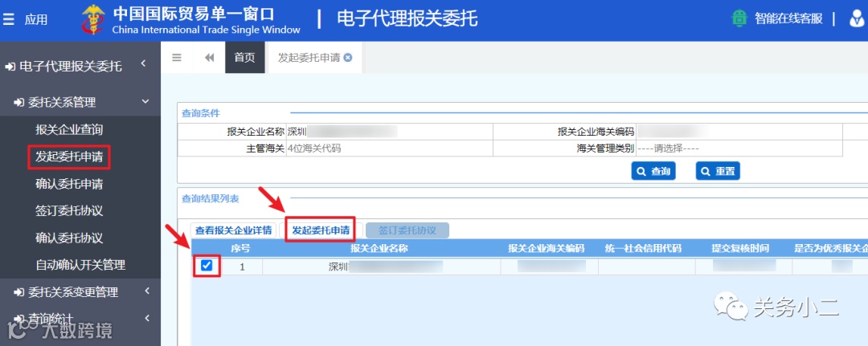This screenshot has height=346, width=868.
Task: Open the 海关管理类别 dropdown
Action: (x=739, y=149)
